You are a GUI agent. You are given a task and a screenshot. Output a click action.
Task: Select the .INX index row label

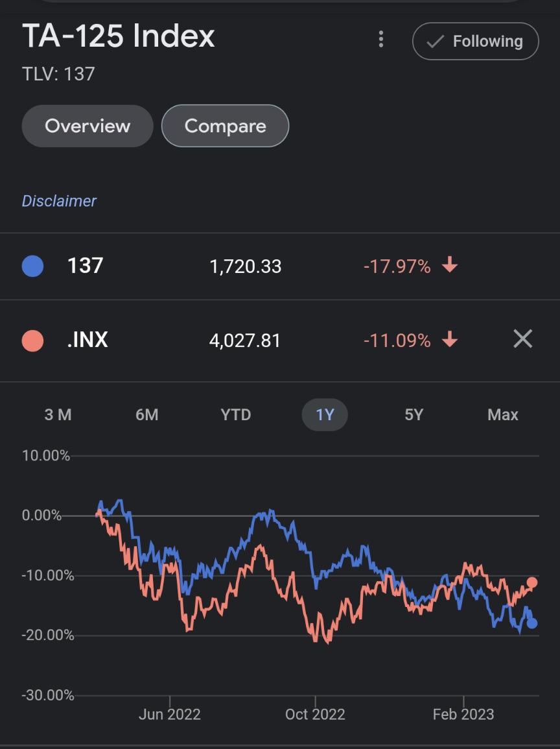[88, 340]
